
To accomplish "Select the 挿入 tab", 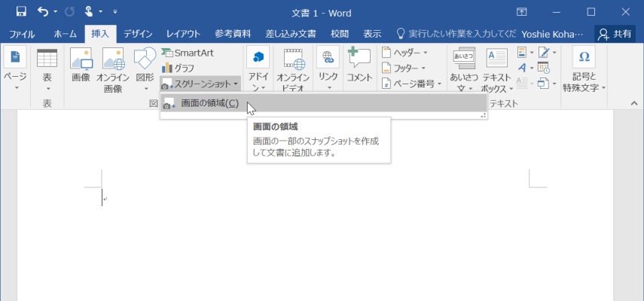I will pyautogui.click(x=100, y=34).
